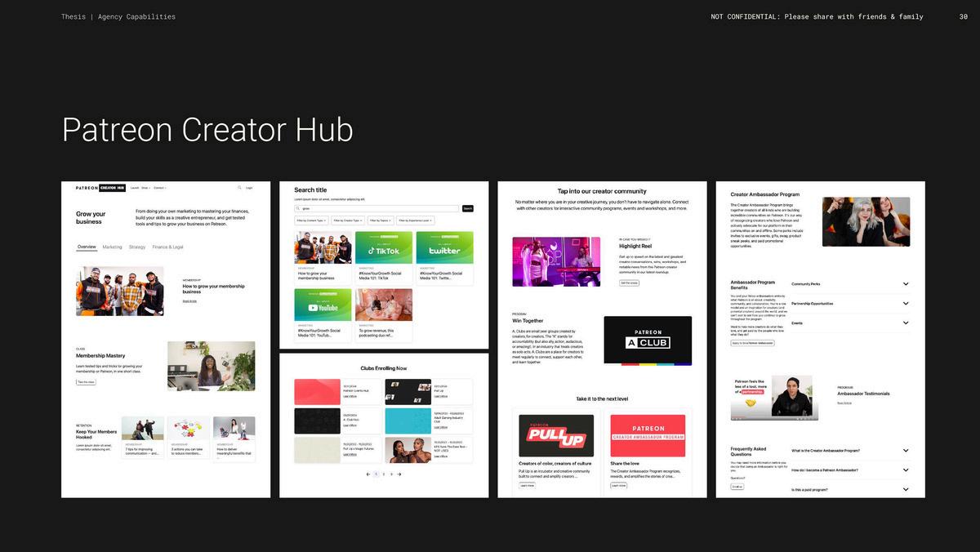Open the membership business group photo

pyautogui.click(x=120, y=291)
